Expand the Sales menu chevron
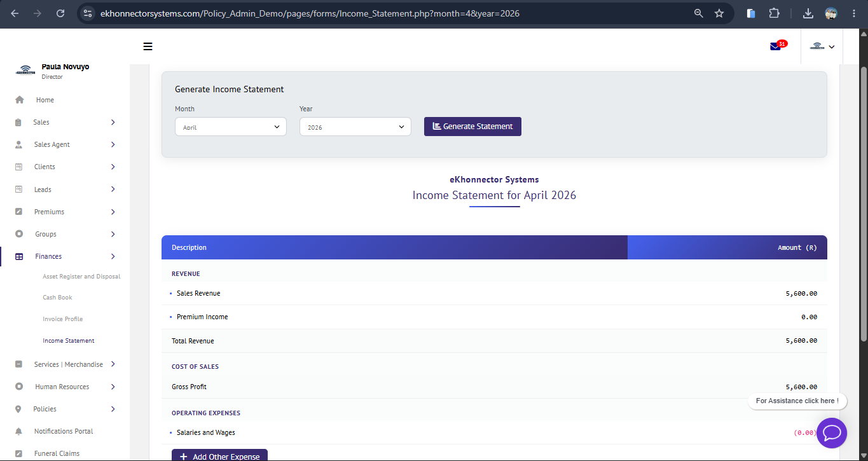Image resolution: width=868 pixels, height=461 pixels. 113,122
